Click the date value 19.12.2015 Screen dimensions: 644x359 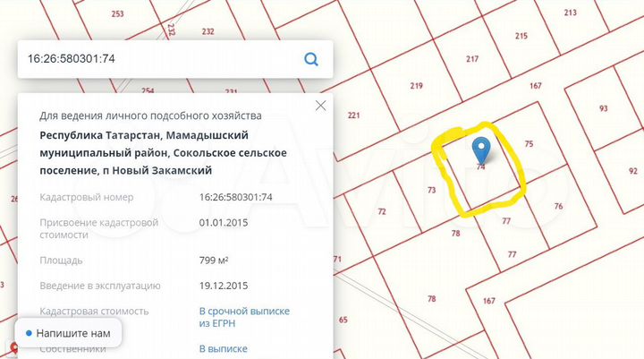(x=224, y=286)
